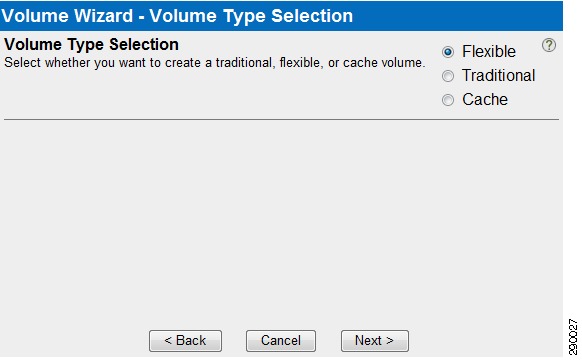The image size is (582, 364).
Task: Choose the Traditional radio button
Action: (x=448, y=76)
